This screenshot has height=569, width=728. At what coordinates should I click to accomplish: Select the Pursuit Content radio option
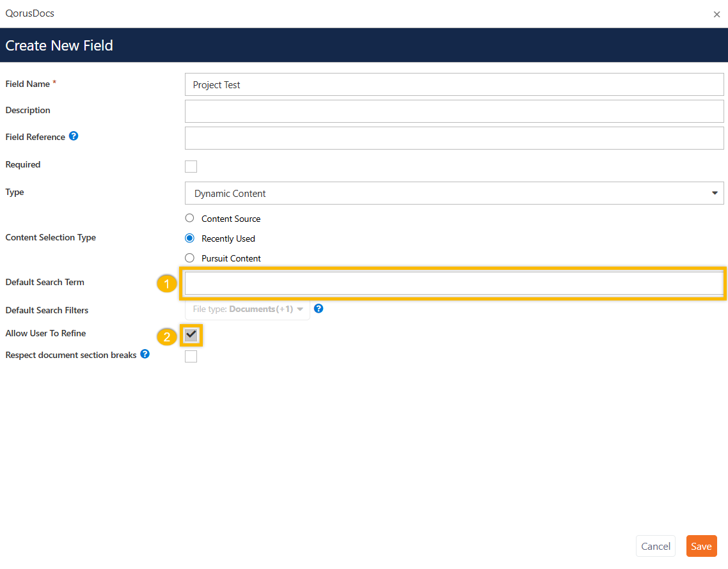189,258
